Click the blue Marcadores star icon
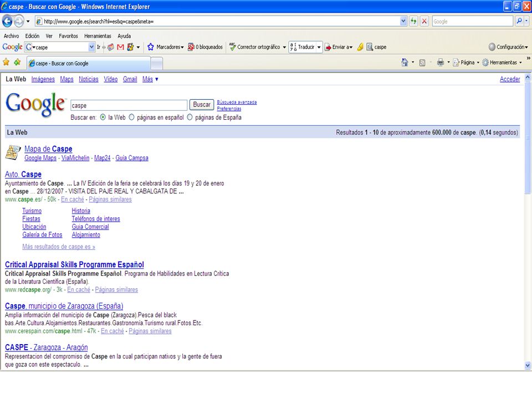 tap(151, 47)
